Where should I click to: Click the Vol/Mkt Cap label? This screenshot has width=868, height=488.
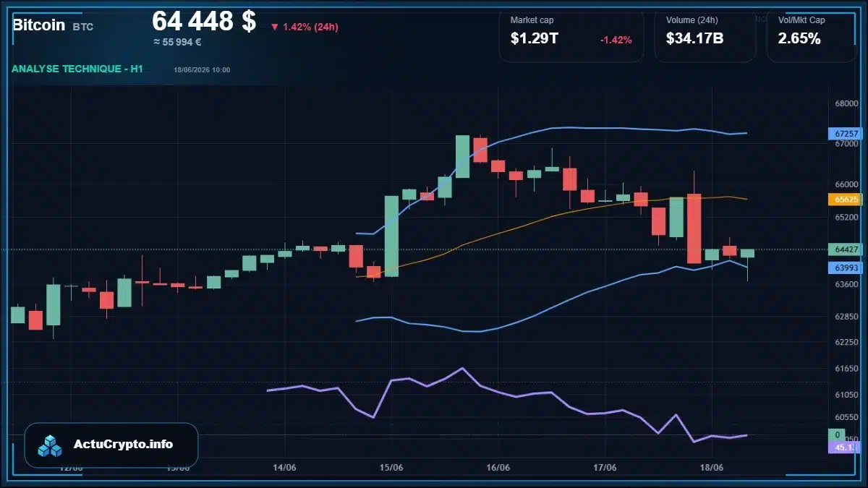click(x=801, y=20)
